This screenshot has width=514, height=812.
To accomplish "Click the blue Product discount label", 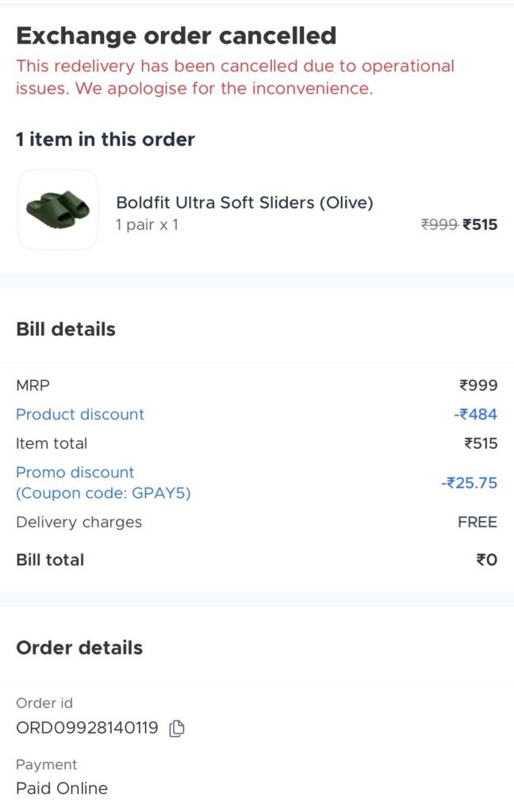I will [x=80, y=415].
